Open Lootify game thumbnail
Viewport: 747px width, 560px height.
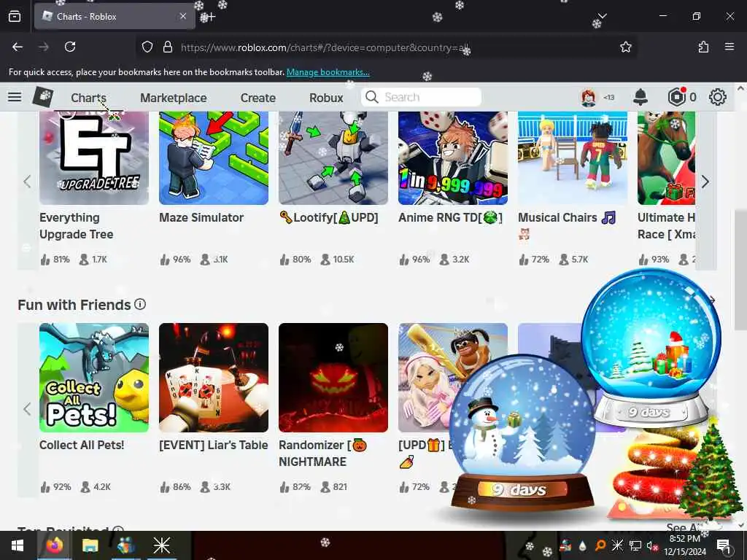tap(333, 158)
